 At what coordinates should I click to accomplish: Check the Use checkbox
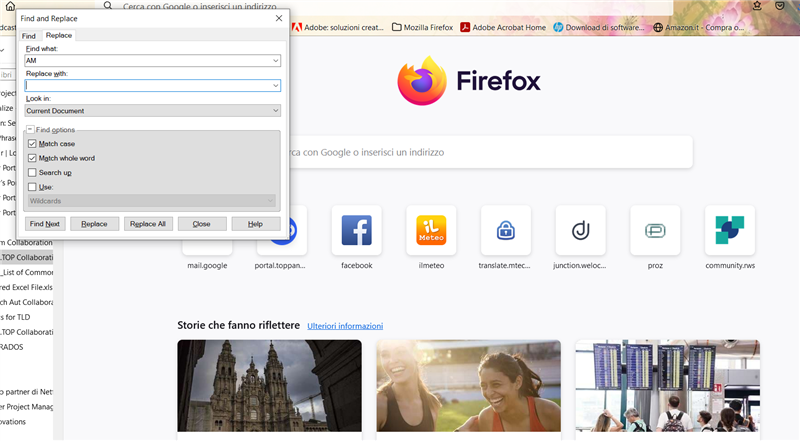(x=32, y=187)
